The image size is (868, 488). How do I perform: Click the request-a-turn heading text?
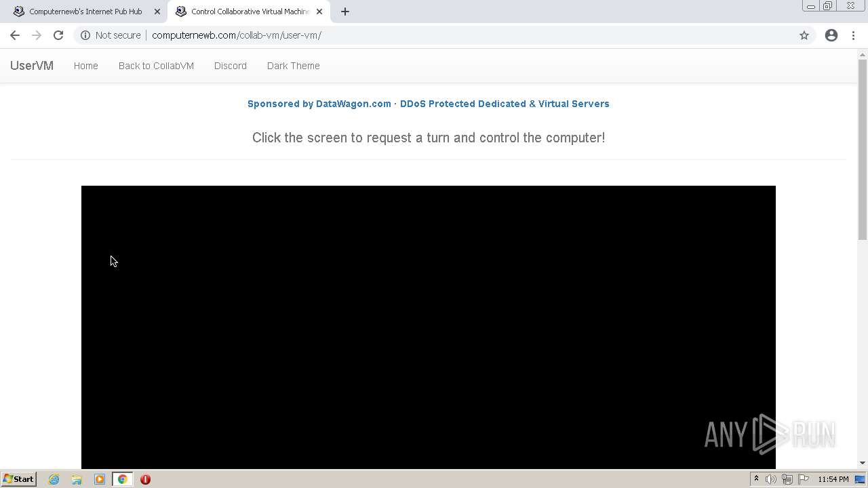[x=429, y=138]
